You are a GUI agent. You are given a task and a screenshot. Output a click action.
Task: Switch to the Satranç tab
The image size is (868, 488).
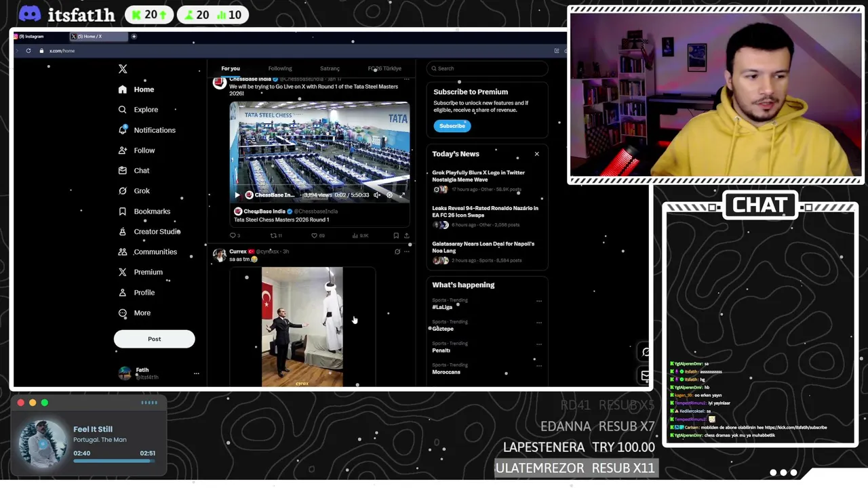point(330,68)
